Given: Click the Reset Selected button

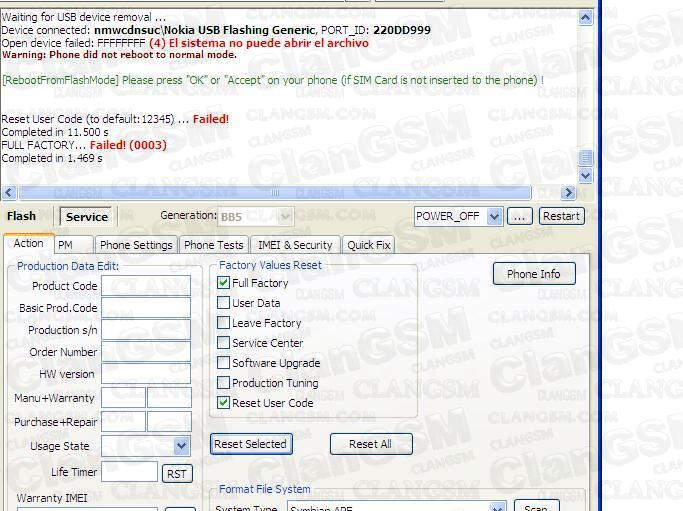Looking at the screenshot, I should tap(251, 444).
